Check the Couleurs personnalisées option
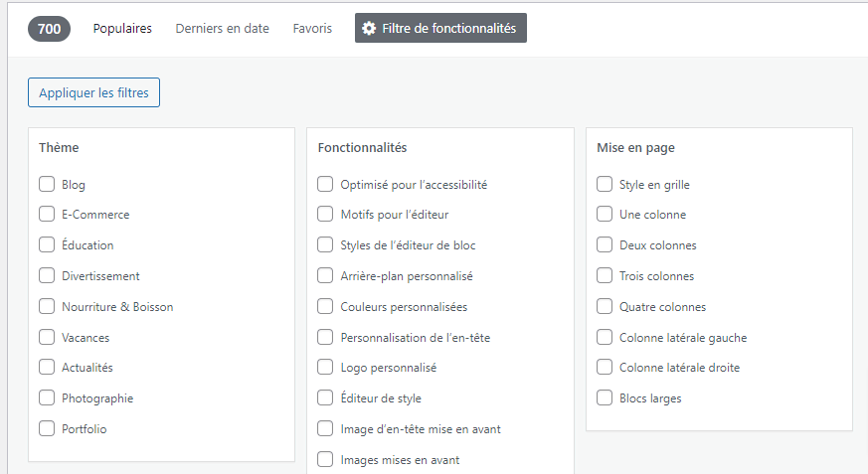Viewport: 868px width, 474px height. click(325, 306)
